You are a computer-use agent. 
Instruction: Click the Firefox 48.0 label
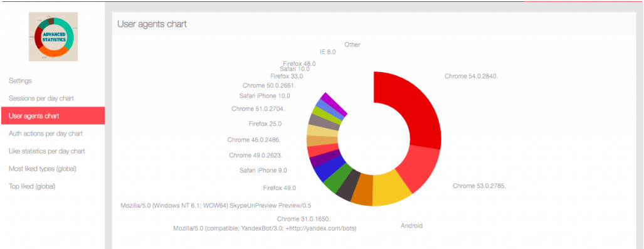[x=299, y=64]
